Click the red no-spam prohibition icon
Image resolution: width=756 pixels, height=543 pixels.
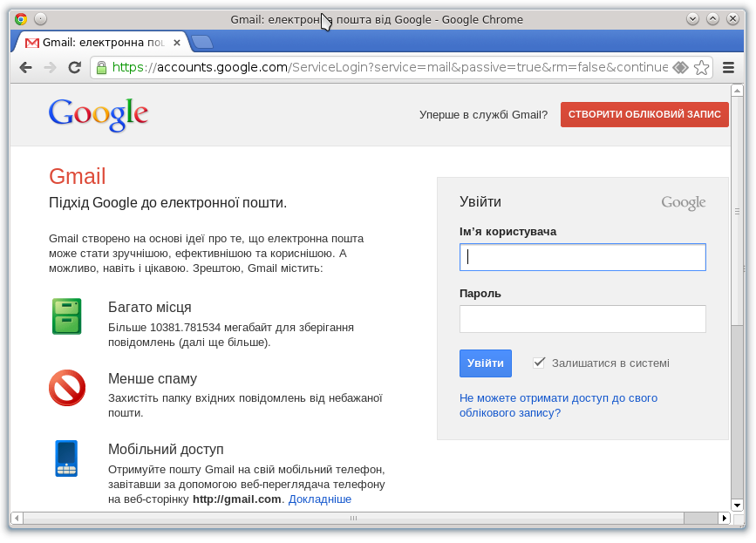coord(67,388)
